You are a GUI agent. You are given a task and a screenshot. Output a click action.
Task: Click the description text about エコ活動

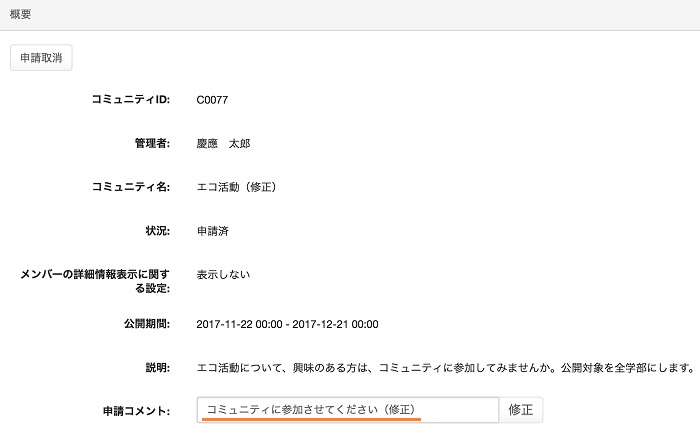click(444, 367)
